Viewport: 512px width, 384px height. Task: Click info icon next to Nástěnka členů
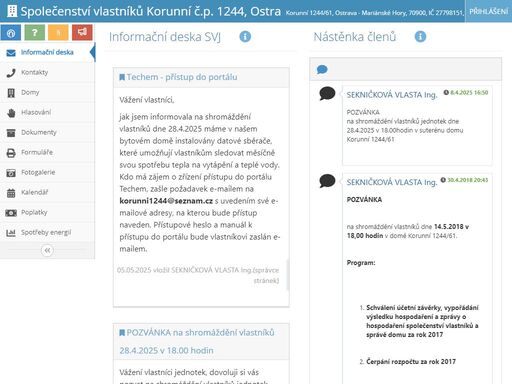420,36
